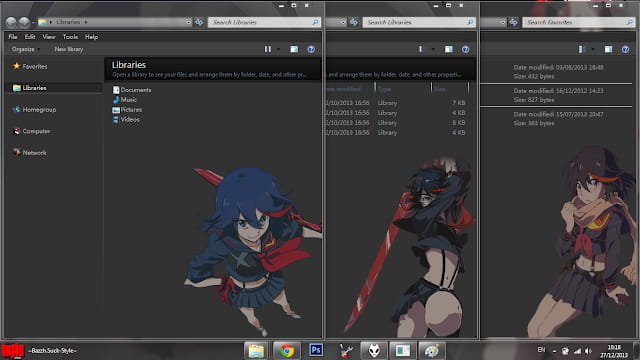This screenshot has height=360, width=640.
Task: Open the paint palette app on taskbar
Action: [431, 351]
